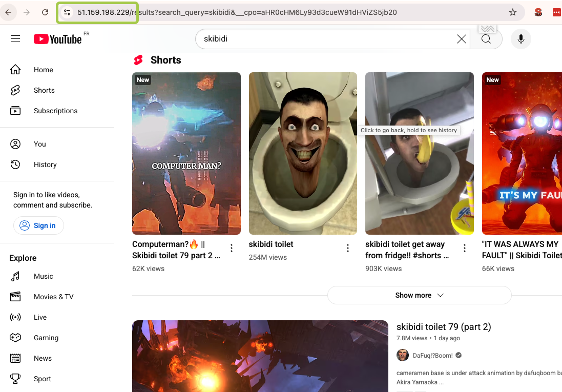The height and width of the screenshot is (392, 562).
Task: Click the Sport trophy icon
Action: pyautogui.click(x=15, y=378)
